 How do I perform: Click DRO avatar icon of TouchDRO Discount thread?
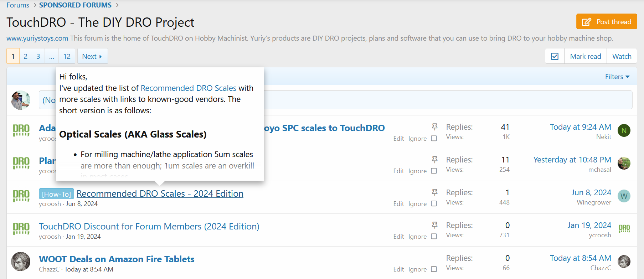[x=21, y=229]
